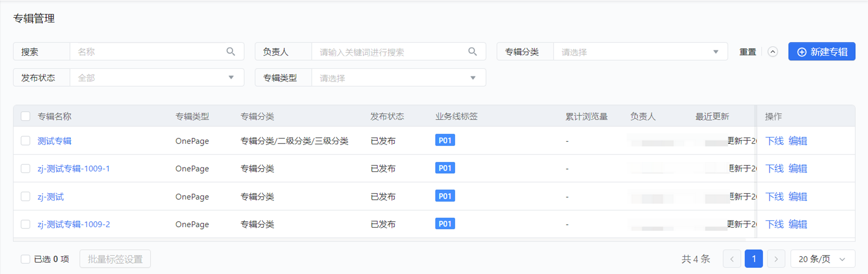Select page 1 in the pagination

pyautogui.click(x=754, y=259)
